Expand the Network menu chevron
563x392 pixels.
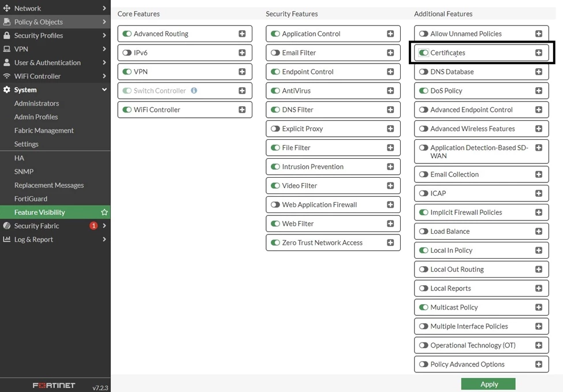tap(104, 8)
